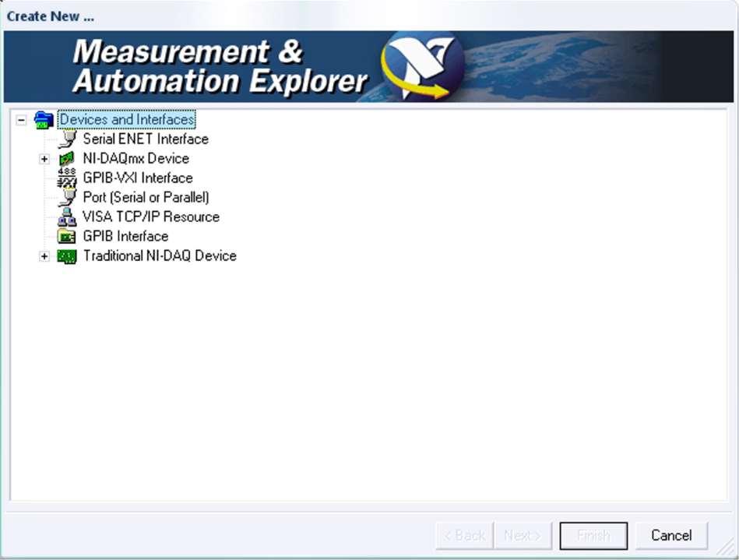Screen dimensions: 739x560
Task: Collapse the Devices and Interfaces node
Action: pos(21,120)
